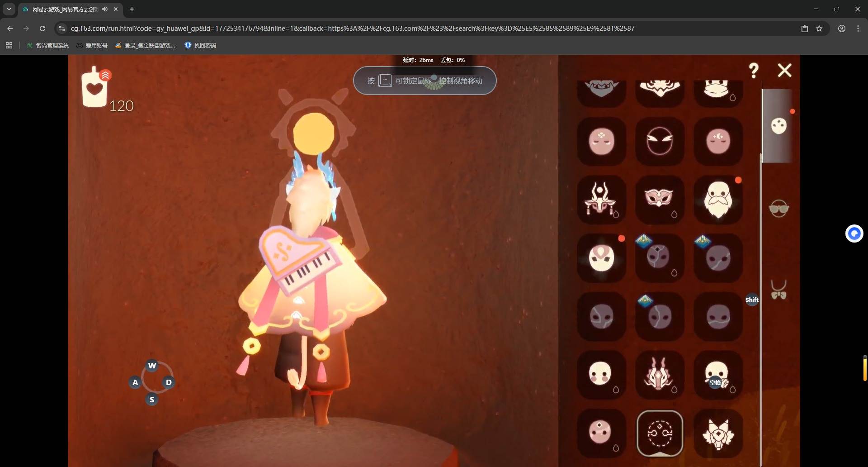The image size is (868, 467).
Task: Tap the on-screen A movement key
Action: (x=135, y=382)
